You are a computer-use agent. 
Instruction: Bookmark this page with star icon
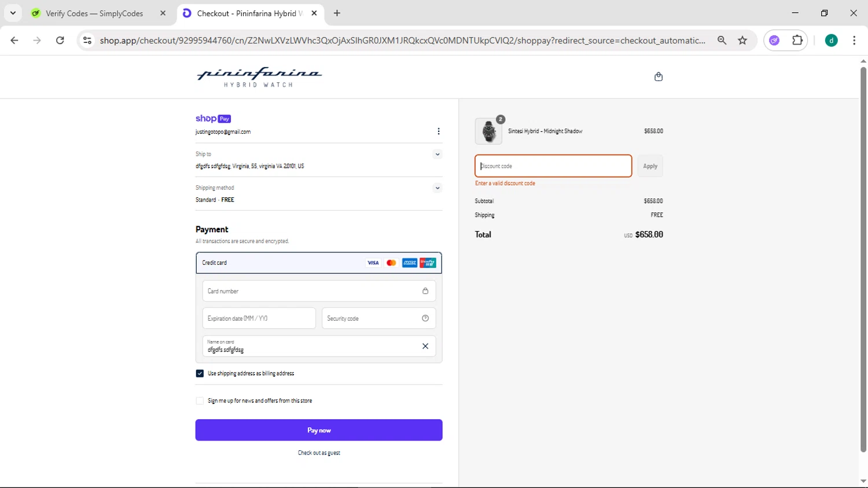[742, 41]
